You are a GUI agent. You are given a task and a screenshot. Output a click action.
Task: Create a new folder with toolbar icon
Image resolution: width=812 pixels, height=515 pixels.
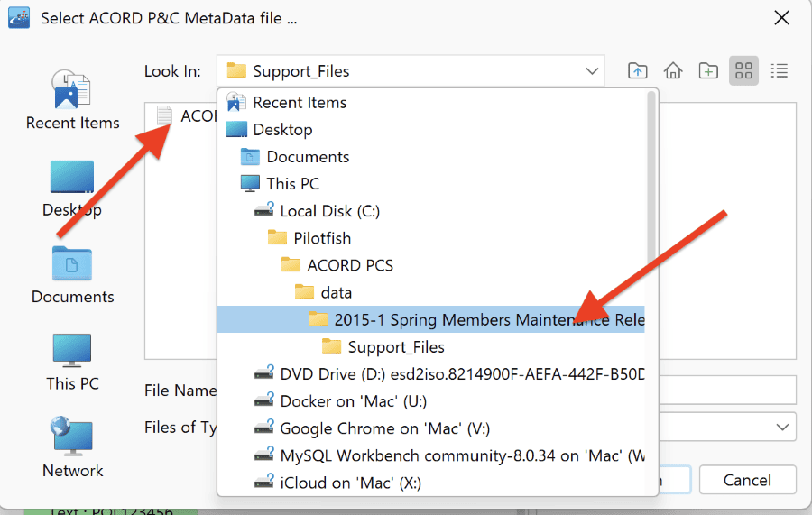click(708, 70)
